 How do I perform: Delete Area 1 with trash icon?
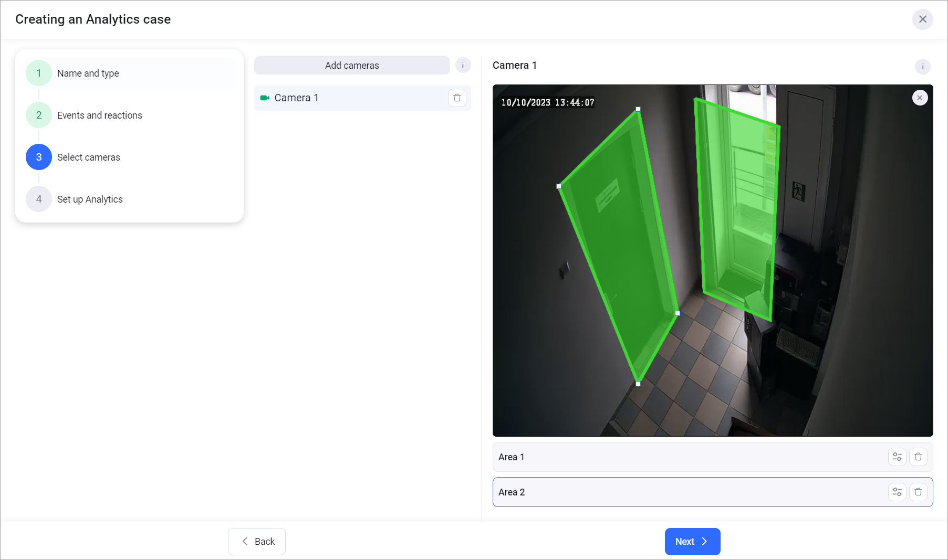click(x=918, y=457)
